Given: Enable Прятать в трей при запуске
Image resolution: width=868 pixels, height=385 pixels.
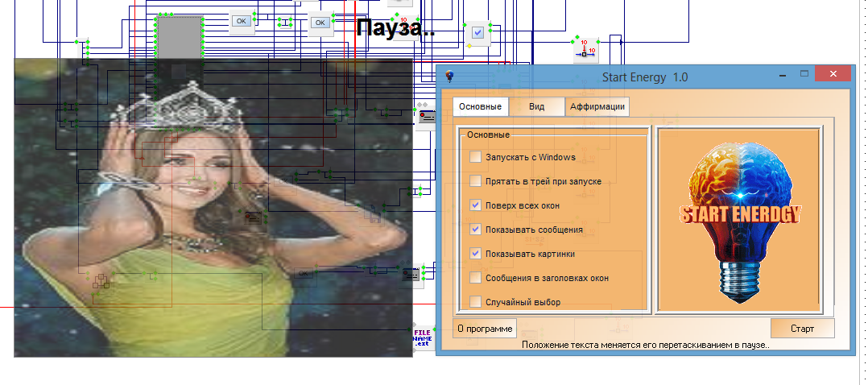Looking at the screenshot, I should pos(476,181).
